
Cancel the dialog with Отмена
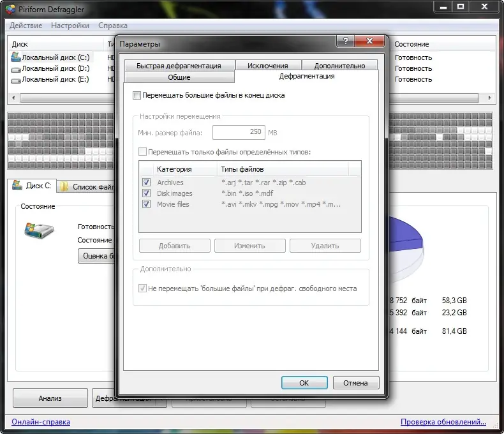[356, 383]
